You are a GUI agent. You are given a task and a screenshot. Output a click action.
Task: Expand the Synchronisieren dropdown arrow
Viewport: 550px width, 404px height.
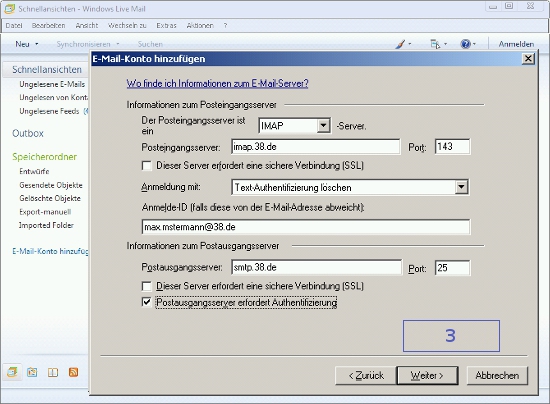pyautogui.click(x=118, y=44)
